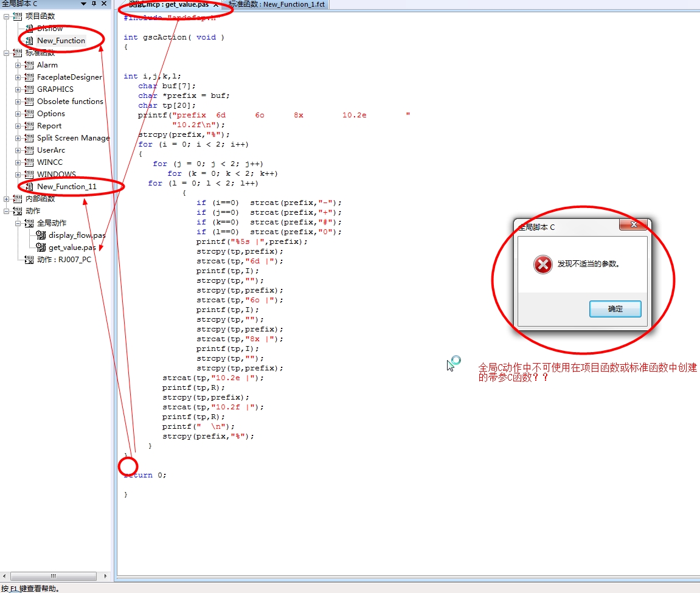
Task: Expand the Alarm folder
Action: (18, 65)
